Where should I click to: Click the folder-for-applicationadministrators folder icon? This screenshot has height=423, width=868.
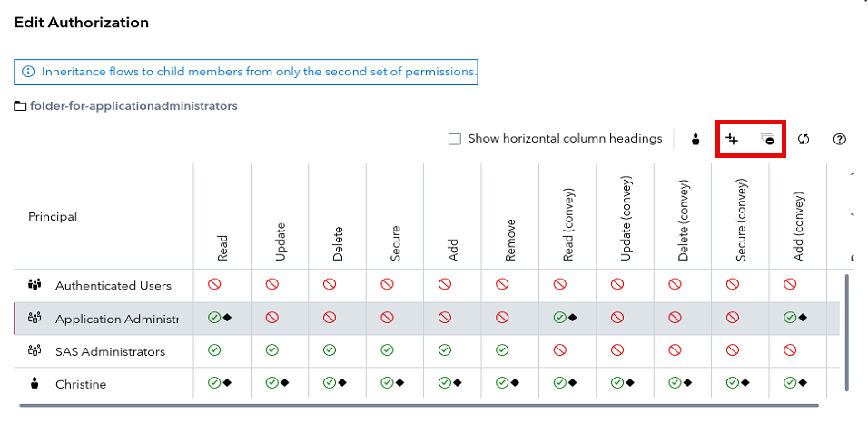tap(20, 106)
